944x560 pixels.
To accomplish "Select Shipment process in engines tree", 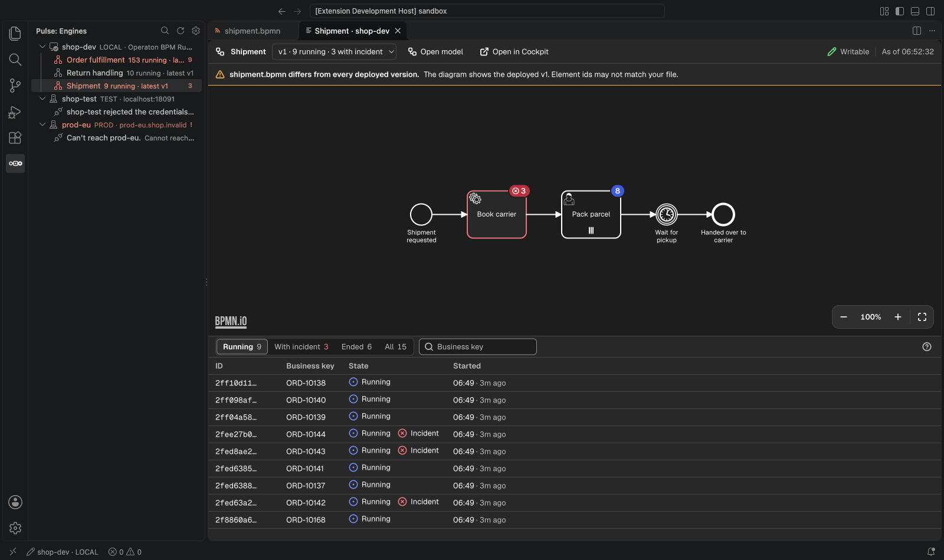I will [x=117, y=86].
